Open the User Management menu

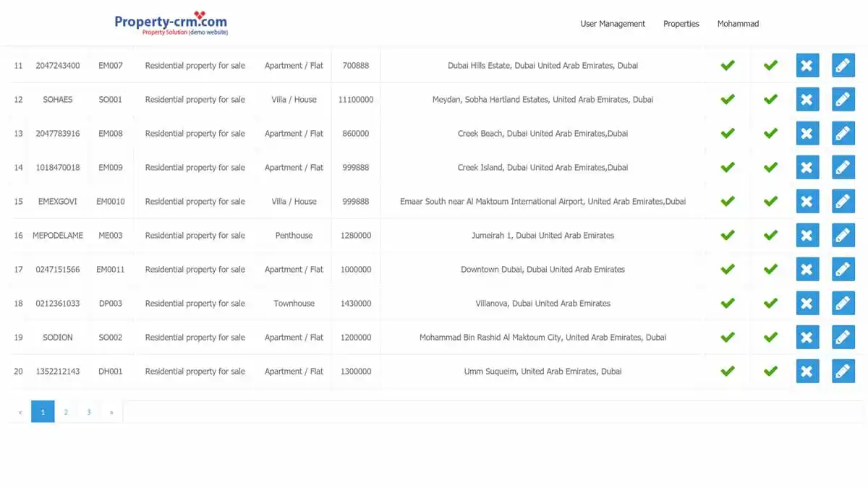tap(613, 24)
